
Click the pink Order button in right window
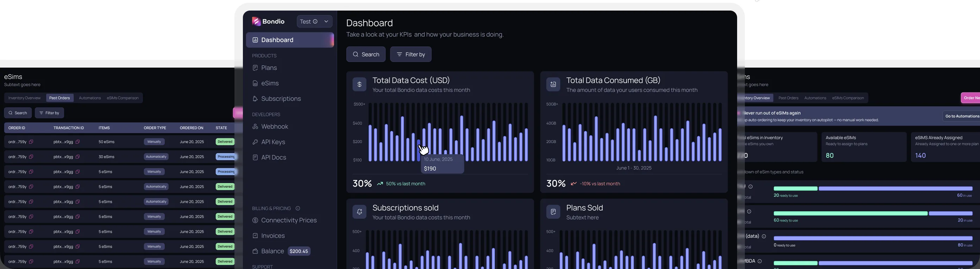(970, 98)
